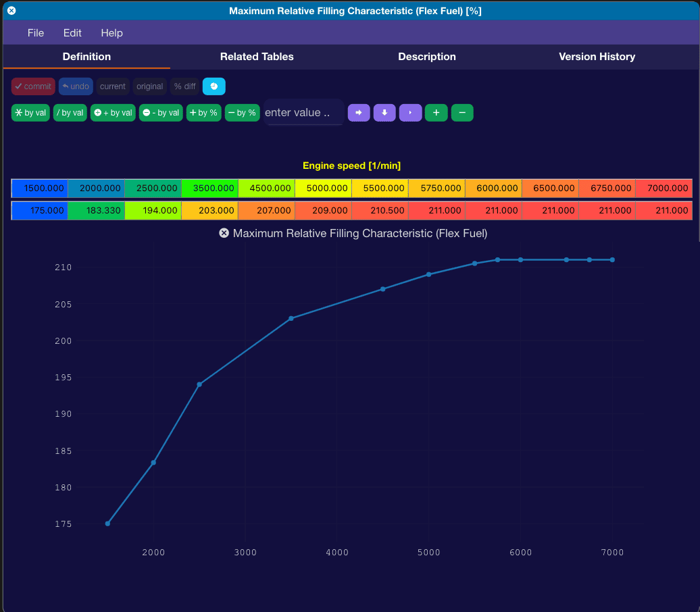Open the File menu
Image resolution: width=700 pixels, height=612 pixels.
36,32
